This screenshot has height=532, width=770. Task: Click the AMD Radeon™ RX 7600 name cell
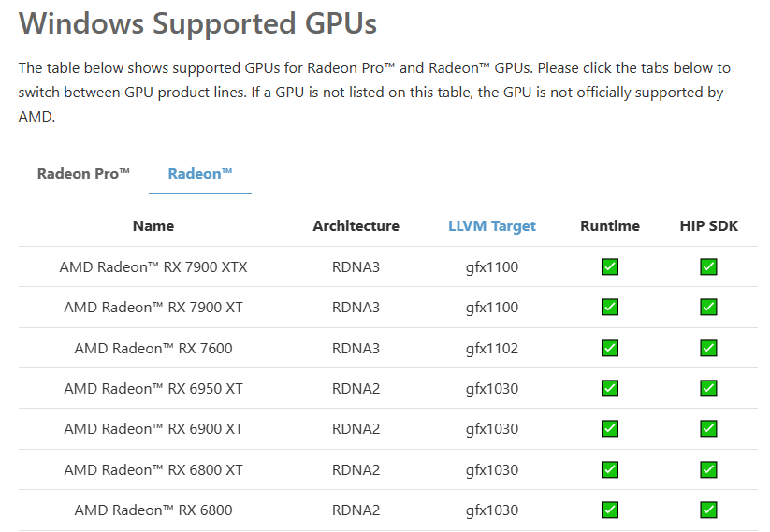[153, 349]
